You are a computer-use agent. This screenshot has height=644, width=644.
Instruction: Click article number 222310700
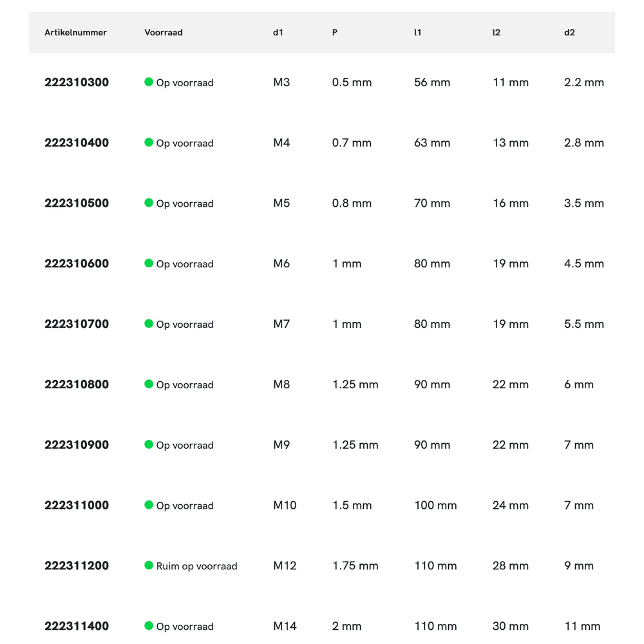(77, 324)
